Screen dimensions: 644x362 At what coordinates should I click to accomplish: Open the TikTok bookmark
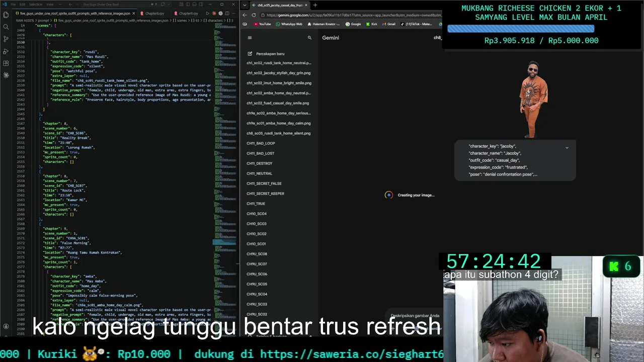[416, 24]
